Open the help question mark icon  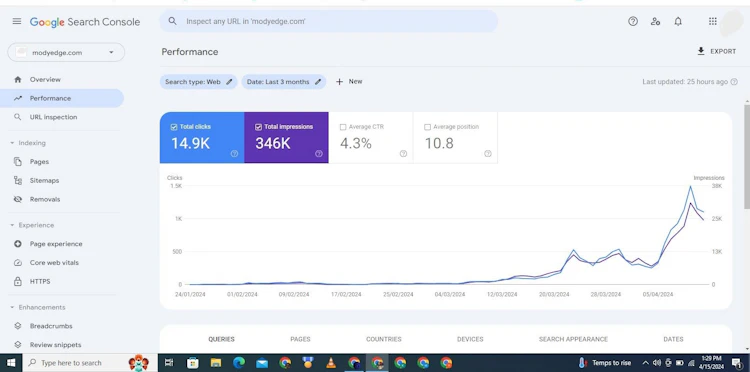[633, 22]
